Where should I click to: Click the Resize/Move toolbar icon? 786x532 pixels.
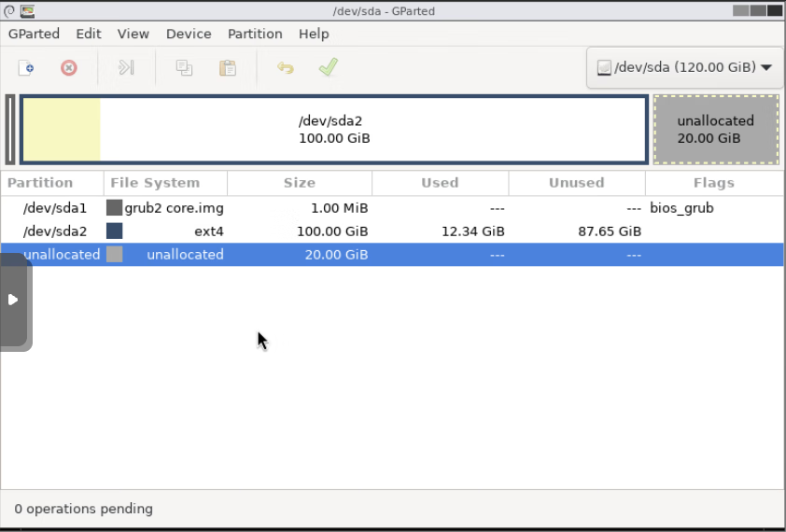click(126, 67)
